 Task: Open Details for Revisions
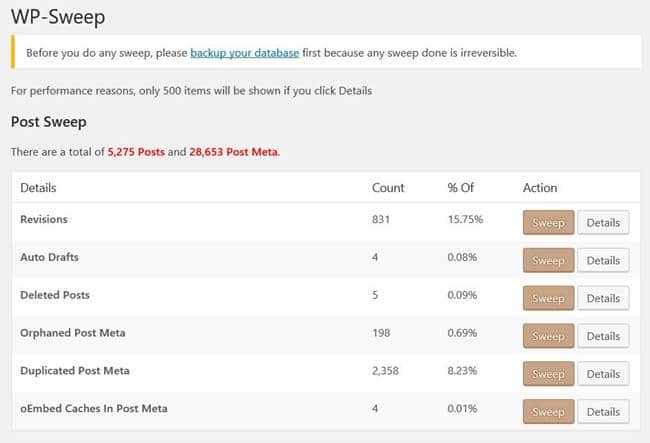603,223
